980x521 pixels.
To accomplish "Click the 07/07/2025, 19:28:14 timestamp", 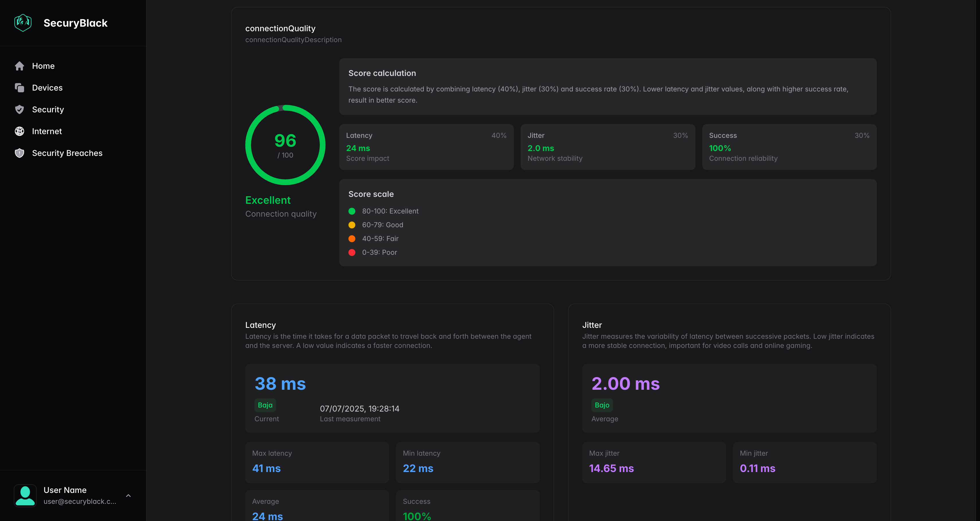I will pyautogui.click(x=360, y=409).
